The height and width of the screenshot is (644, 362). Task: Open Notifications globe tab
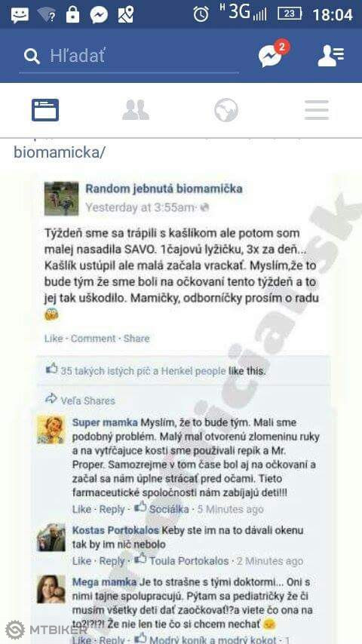point(226,110)
